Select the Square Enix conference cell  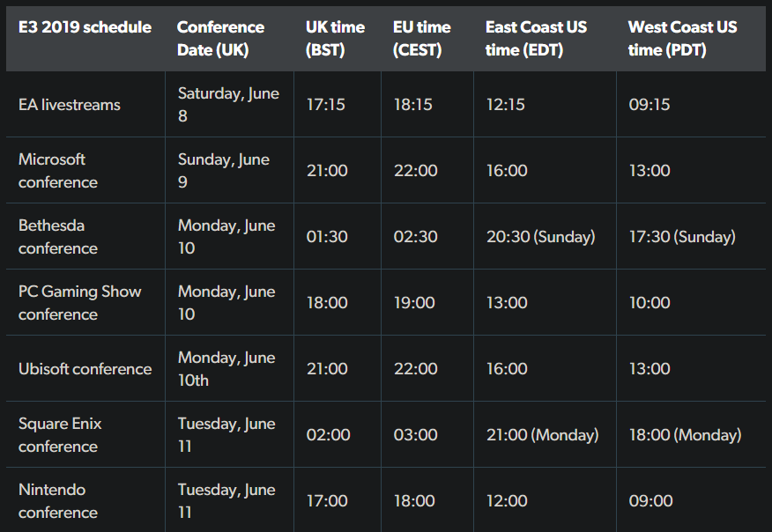click(x=60, y=435)
